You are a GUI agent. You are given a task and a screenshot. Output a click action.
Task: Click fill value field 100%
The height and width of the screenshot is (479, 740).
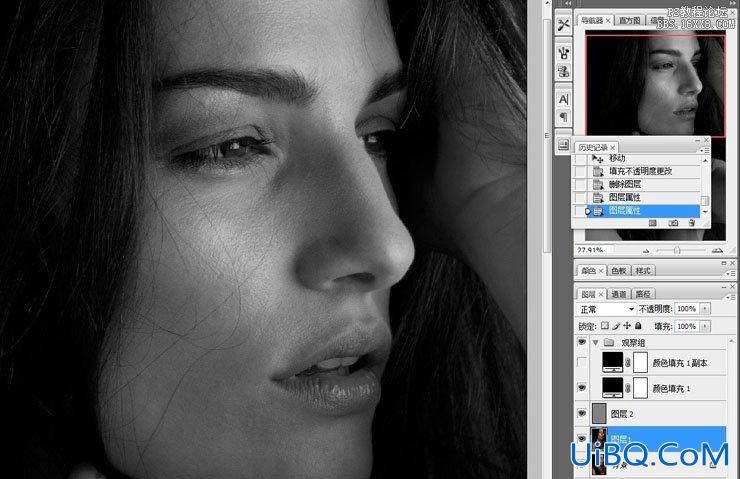pyautogui.click(x=687, y=326)
